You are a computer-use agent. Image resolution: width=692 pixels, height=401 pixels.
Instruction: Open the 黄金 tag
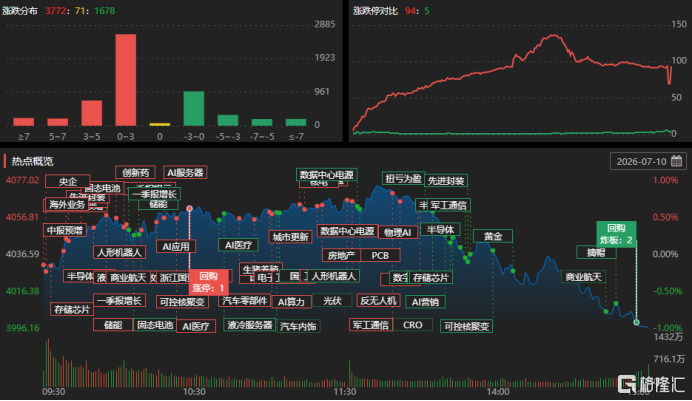coord(493,236)
